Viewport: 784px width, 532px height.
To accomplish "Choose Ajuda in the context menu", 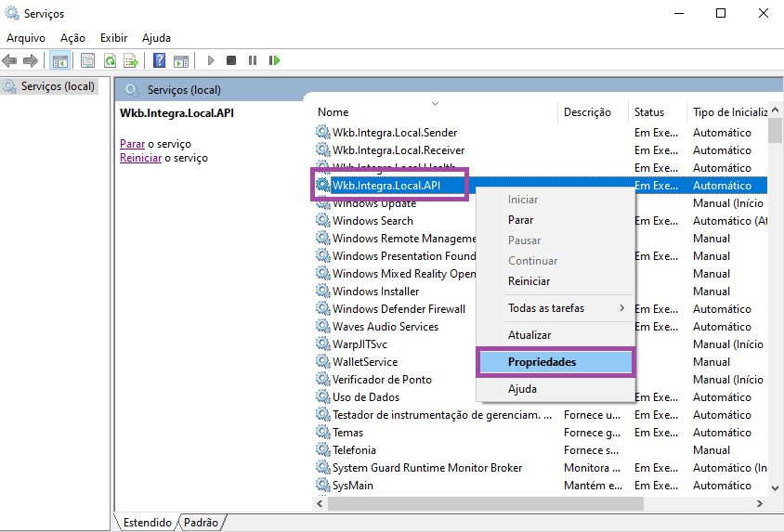I will tap(555, 389).
